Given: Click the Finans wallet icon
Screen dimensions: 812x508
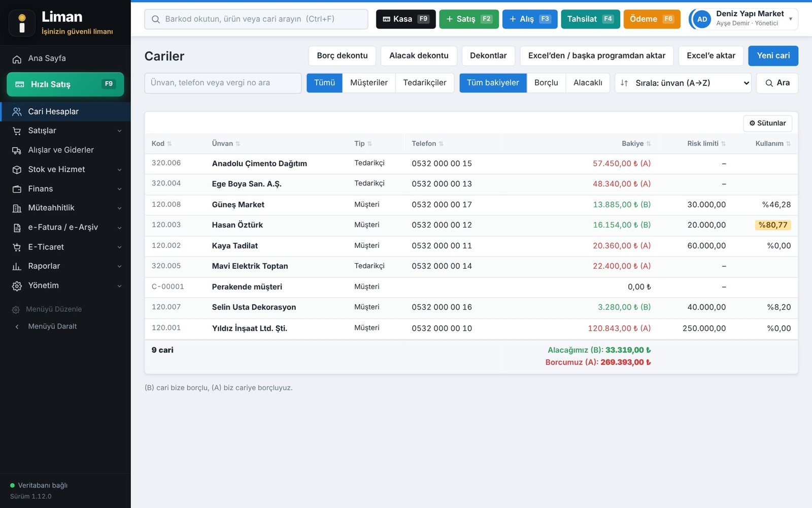Looking at the screenshot, I should [17, 189].
